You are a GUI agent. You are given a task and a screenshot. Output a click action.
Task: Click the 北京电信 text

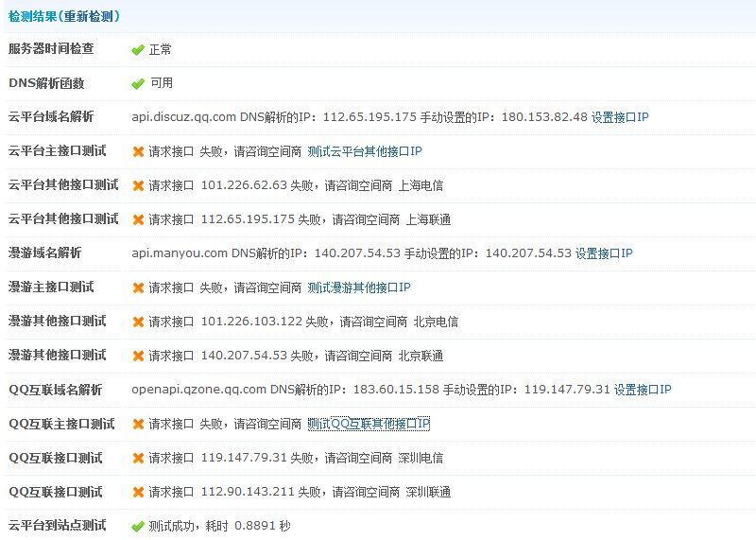[x=436, y=322]
